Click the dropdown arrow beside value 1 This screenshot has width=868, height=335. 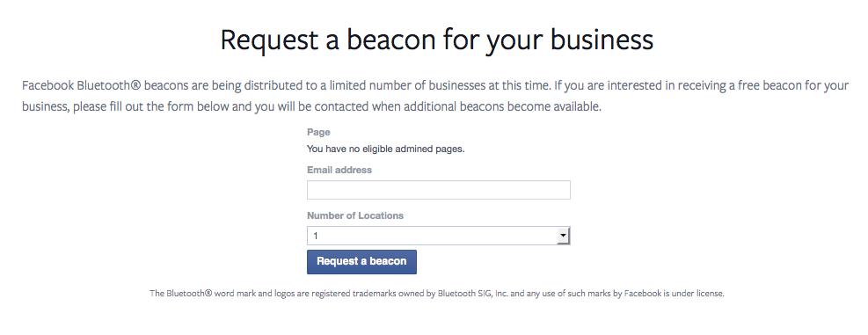coord(563,236)
